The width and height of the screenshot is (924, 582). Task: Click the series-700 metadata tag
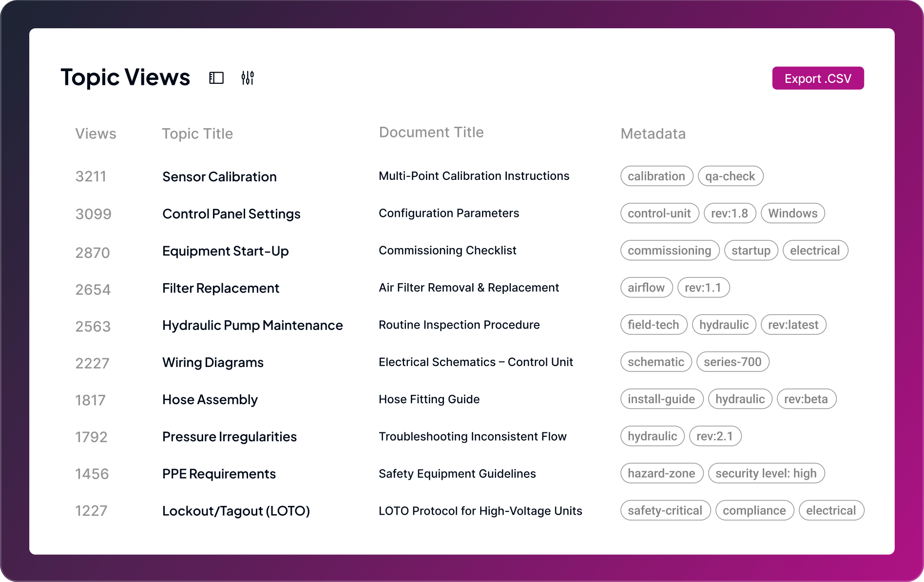(x=732, y=362)
